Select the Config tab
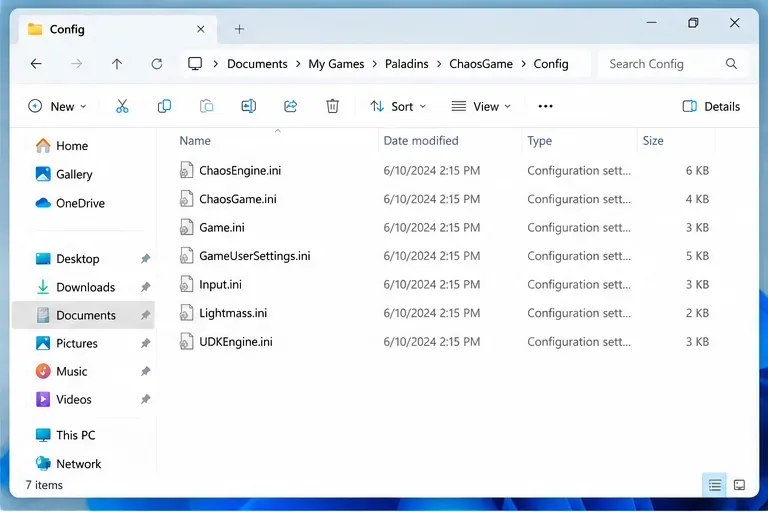This screenshot has width=768, height=512. (116, 29)
